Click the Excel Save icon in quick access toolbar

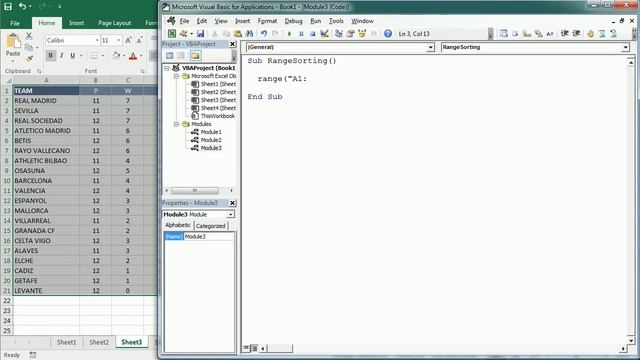click(8, 7)
